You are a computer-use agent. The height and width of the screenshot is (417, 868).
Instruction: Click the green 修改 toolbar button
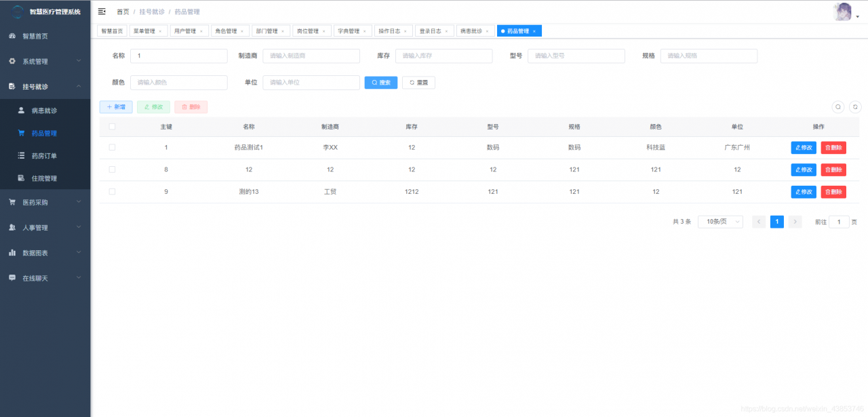153,107
